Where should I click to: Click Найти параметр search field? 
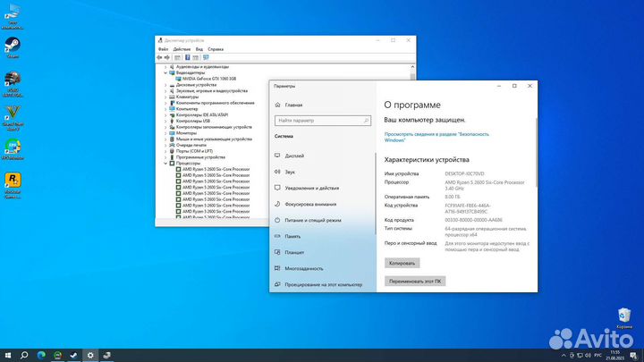coord(323,121)
